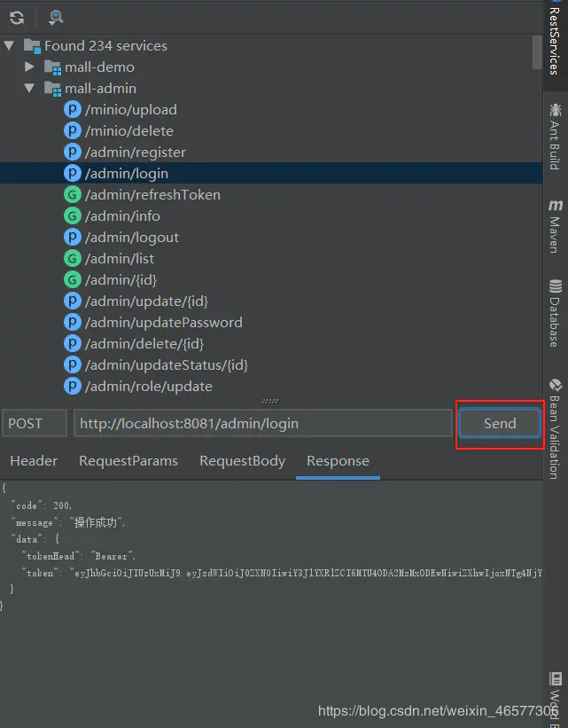
Task: Switch to the RequestBody tab
Action: pos(242,461)
